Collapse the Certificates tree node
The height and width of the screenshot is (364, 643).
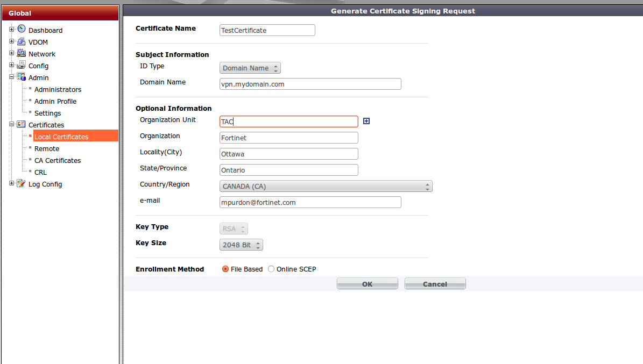coord(11,124)
